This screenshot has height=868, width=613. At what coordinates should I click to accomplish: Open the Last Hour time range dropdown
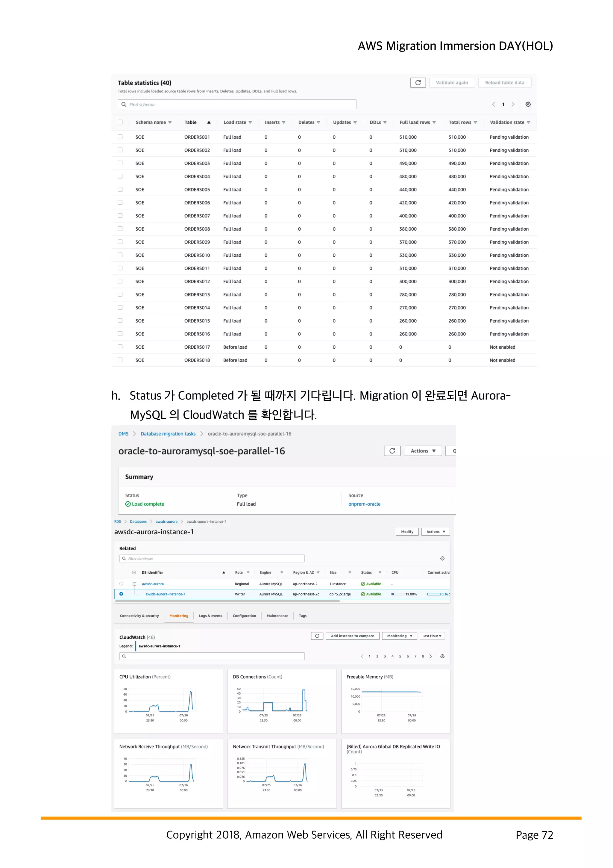click(x=432, y=636)
